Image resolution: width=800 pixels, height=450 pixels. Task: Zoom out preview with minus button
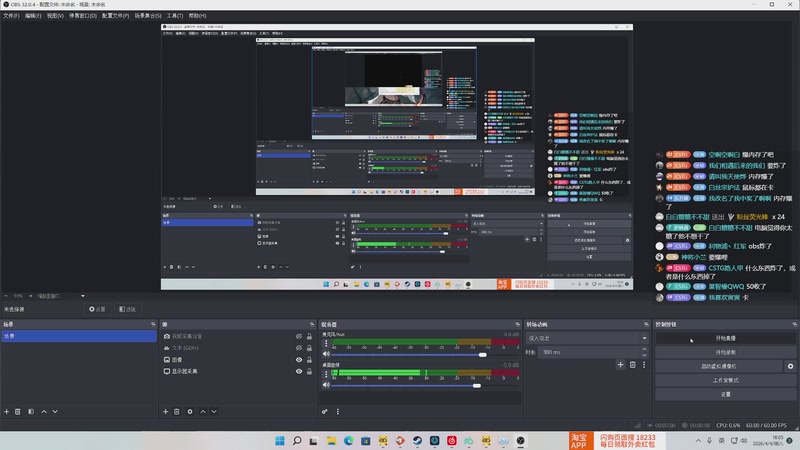point(6,296)
